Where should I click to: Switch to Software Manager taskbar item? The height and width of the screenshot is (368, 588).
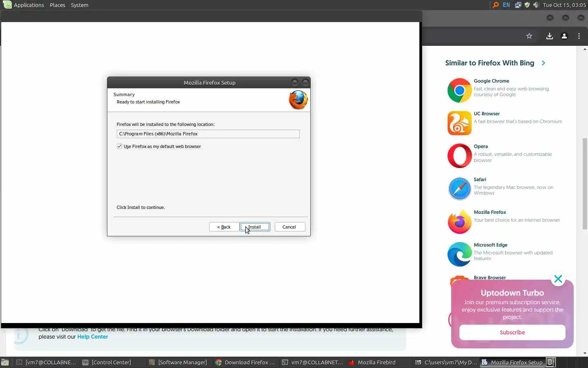point(178,362)
